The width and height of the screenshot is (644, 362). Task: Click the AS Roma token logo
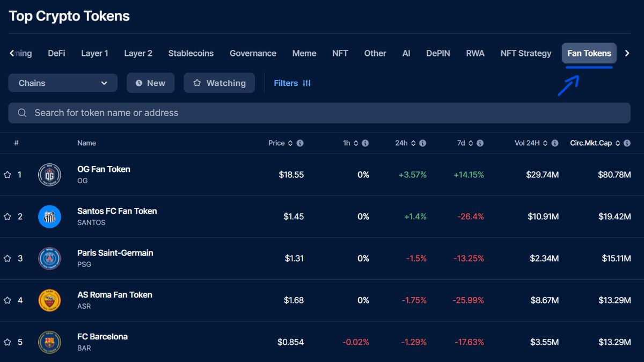(49, 300)
